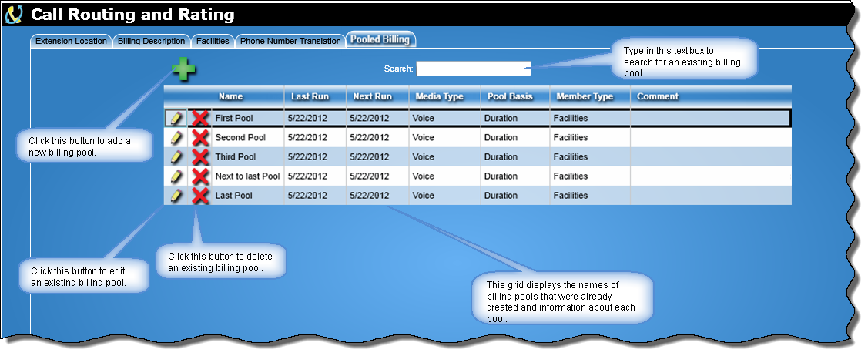Edit the First Pool with pencil icon
The image size is (868, 356).
176,118
